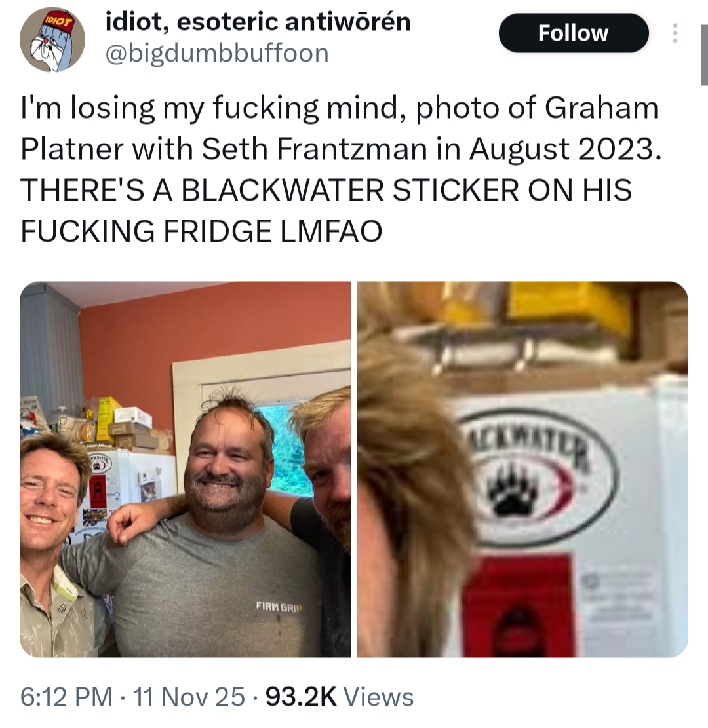Open the 93.2K Views count

pos(340,697)
